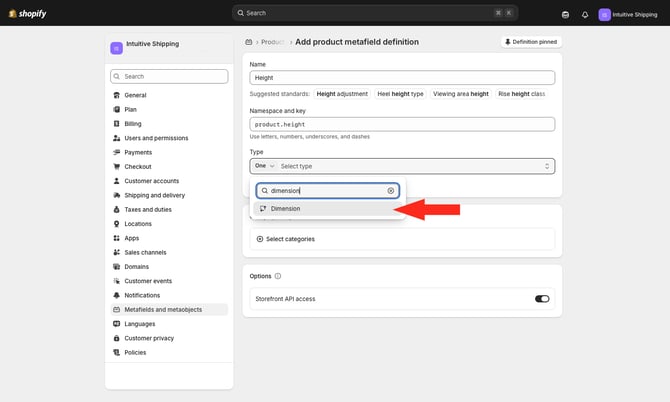Click the Name input field
The height and width of the screenshot is (402, 670).
[401, 77]
